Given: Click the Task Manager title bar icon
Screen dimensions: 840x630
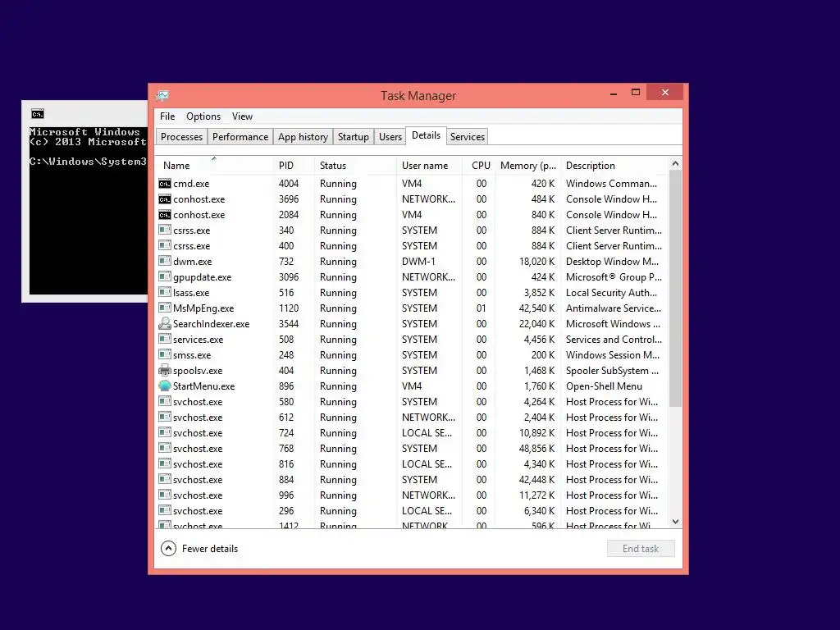Looking at the screenshot, I should click(x=162, y=96).
